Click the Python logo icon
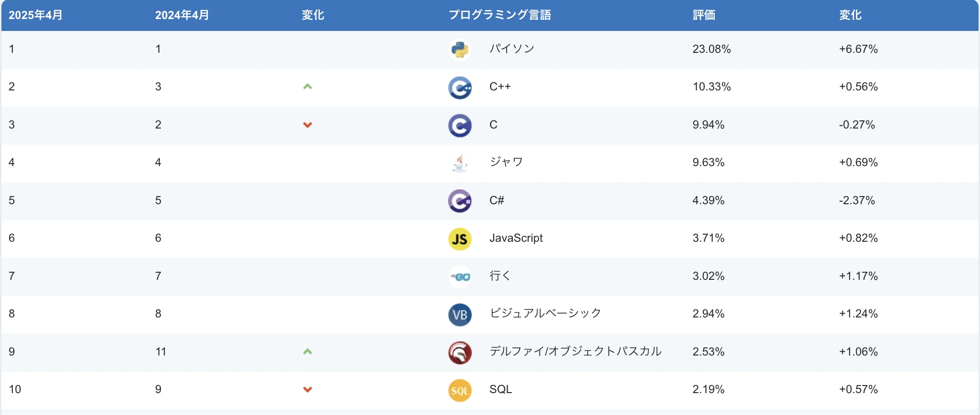 point(460,49)
